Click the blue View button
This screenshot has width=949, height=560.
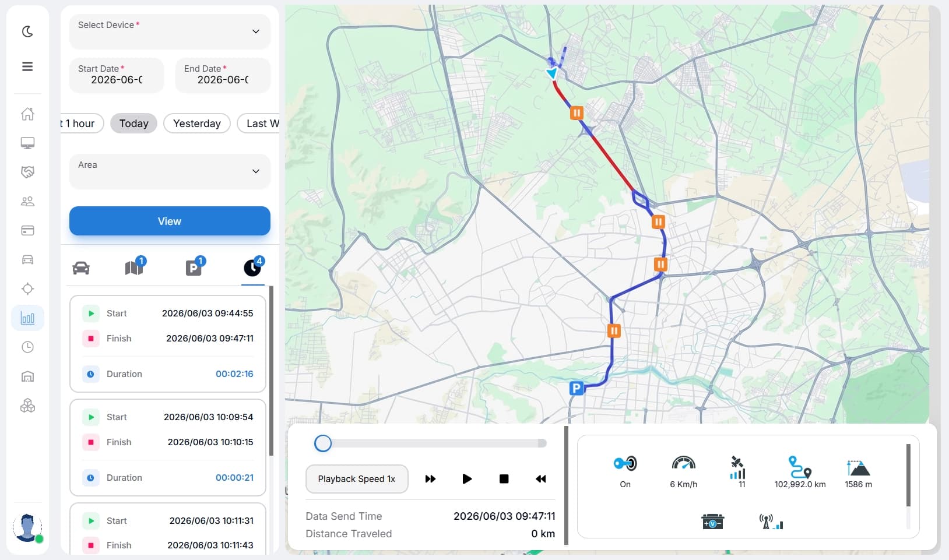(170, 221)
